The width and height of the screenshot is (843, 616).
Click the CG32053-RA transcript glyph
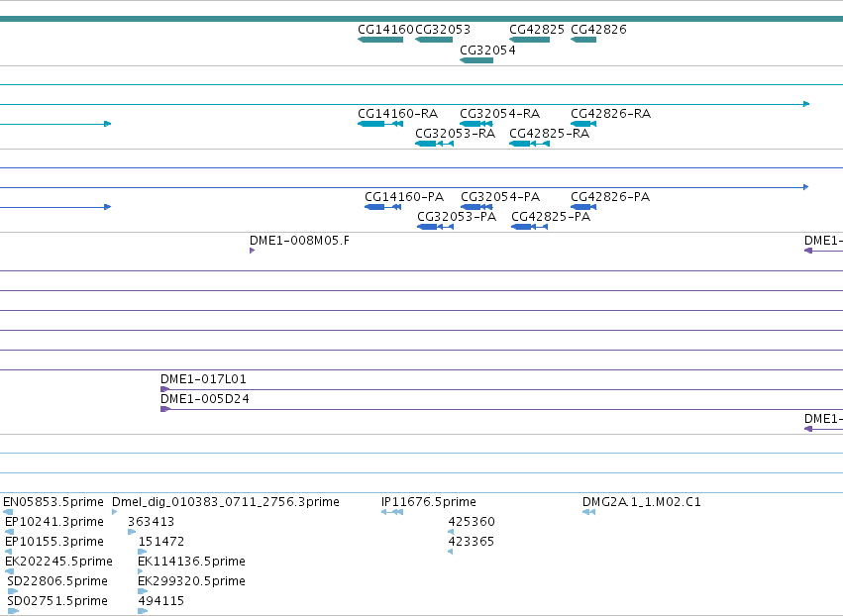click(x=435, y=144)
